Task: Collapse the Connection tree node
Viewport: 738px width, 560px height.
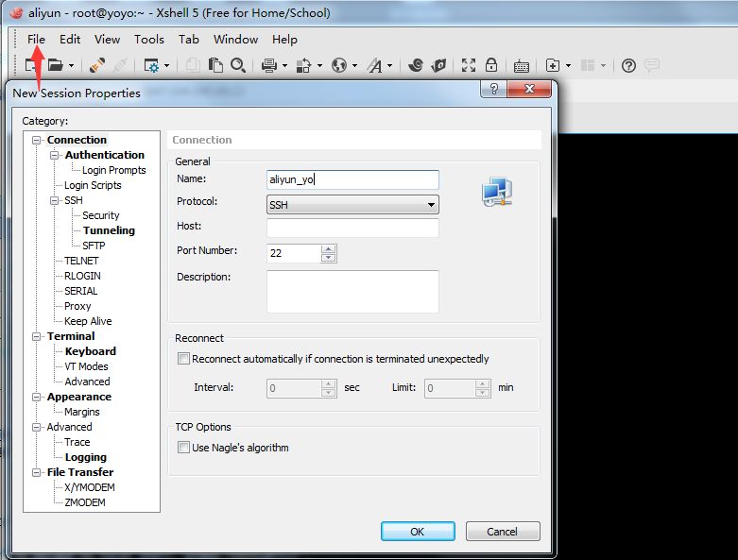Action: (36, 140)
